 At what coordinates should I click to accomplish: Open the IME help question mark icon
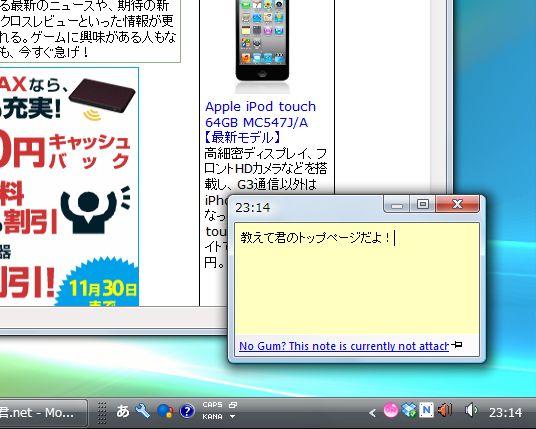187,411
